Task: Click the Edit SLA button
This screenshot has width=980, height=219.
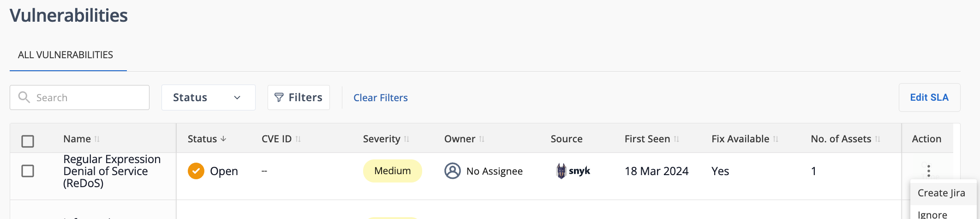Action: pyautogui.click(x=929, y=97)
